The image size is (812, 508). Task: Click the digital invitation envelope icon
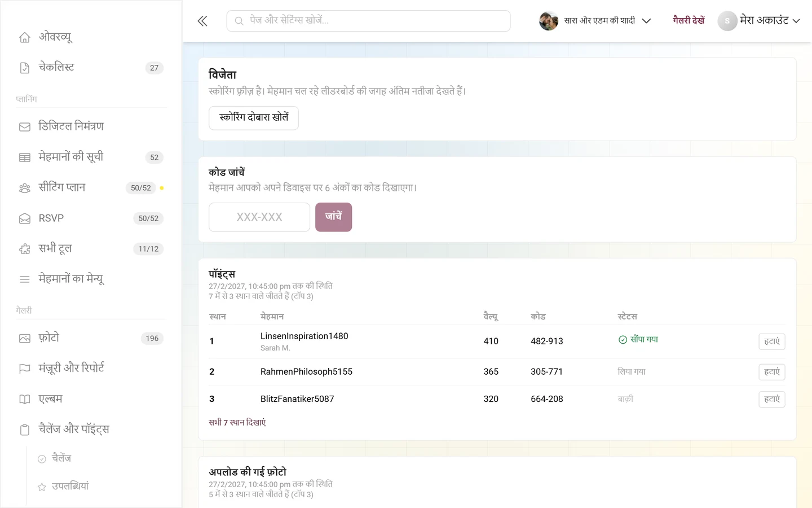coord(25,127)
